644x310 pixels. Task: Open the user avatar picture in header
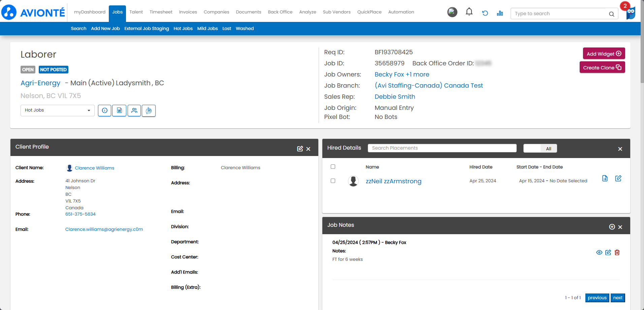[452, 12]
